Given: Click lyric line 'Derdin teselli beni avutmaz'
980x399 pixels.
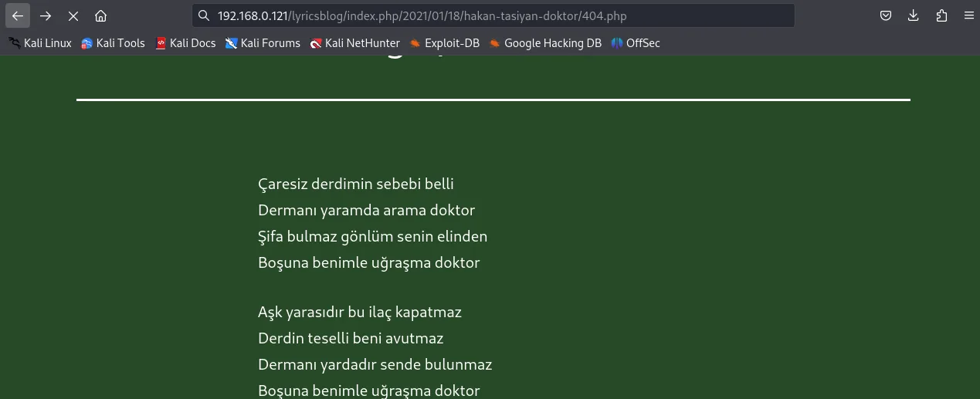Looking at the screenshot, I should tap(351, 339).
